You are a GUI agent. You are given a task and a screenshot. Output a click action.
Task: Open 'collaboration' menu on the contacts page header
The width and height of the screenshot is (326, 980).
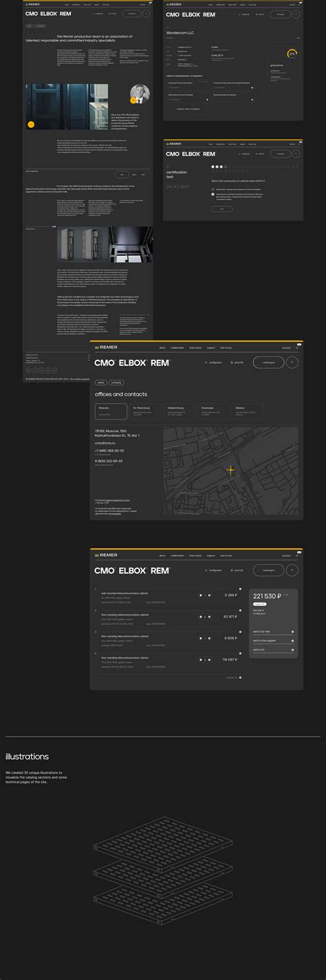click(x=177, y=348)
